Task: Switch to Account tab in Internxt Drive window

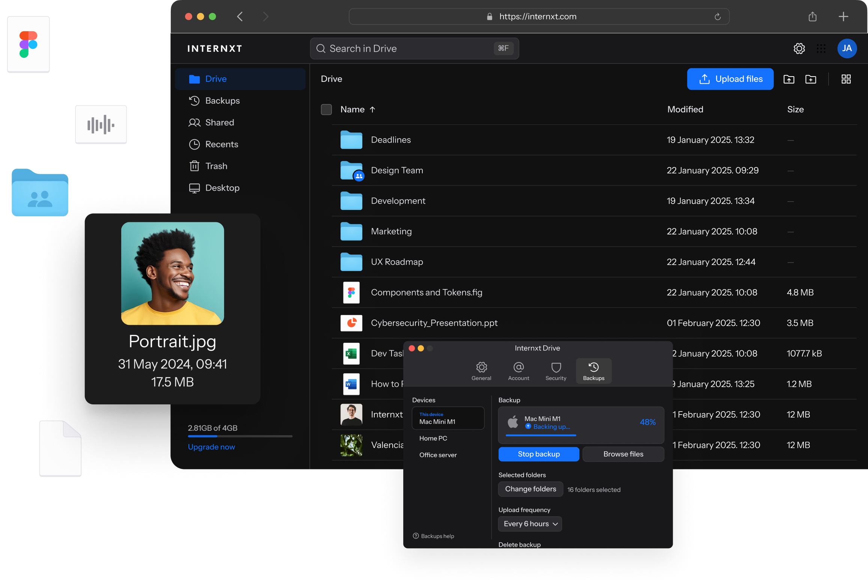Action: click(518, 371)
